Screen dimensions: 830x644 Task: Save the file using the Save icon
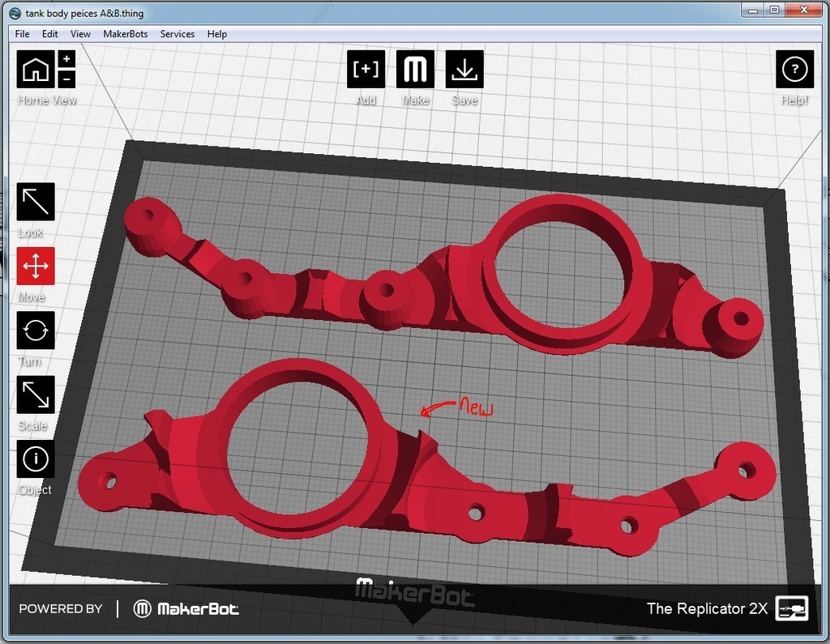(x=464, y=70)
